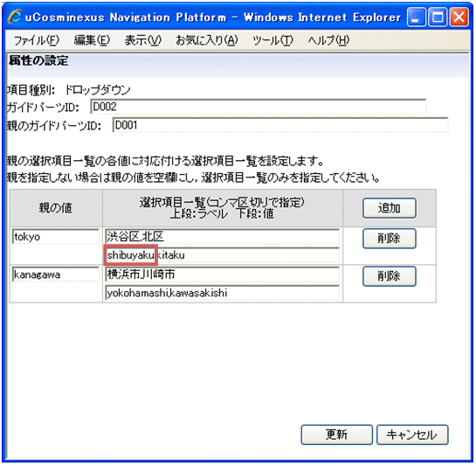The height and width of the screenshot is (466, 476).
Task: Click the 属性の設定 heading
Action: [38, 60]
